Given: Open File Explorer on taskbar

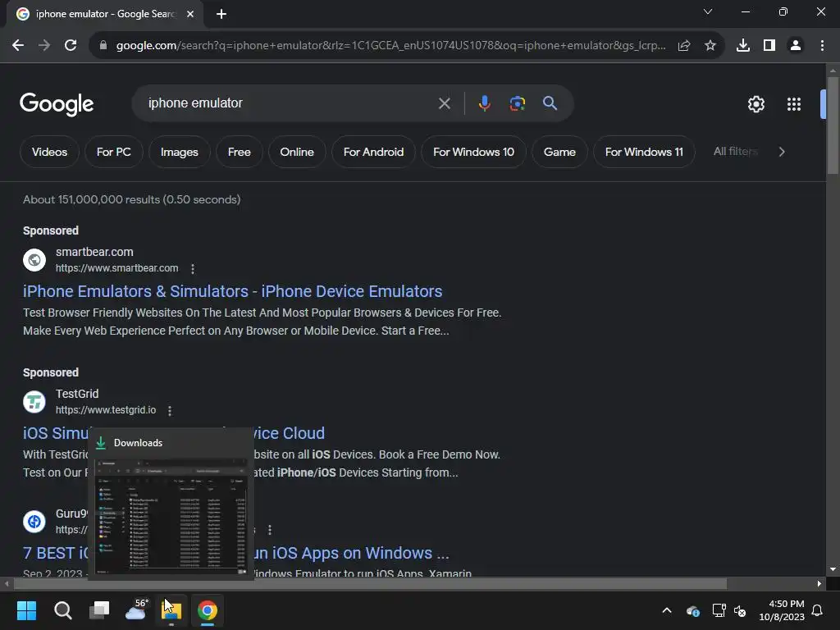Looking at the screenshot, I should click(x=171, y=610).
